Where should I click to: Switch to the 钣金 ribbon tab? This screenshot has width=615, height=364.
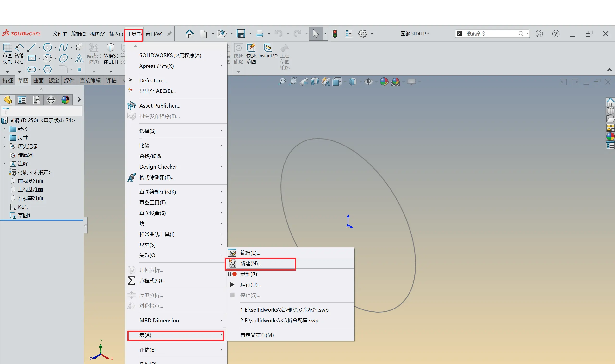click(54, 80)
